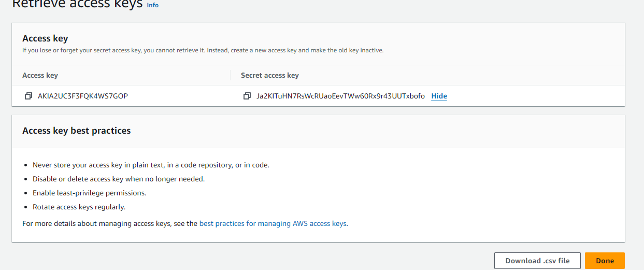Click the access key ID starting with AKIA
Viewport: 644px width, 270px height.
[83, 96]
